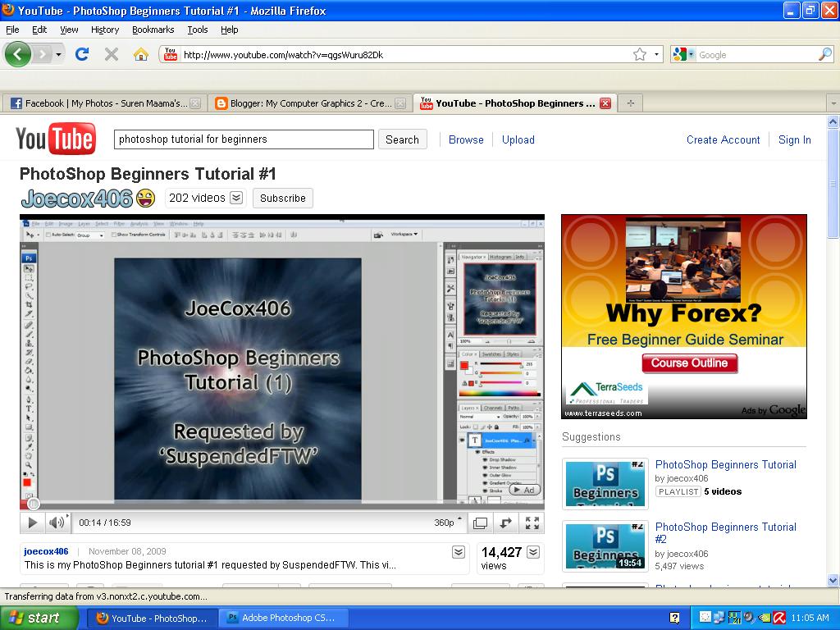This screenshot has width=840, height=630.
Task: Switch to the Facebook My Photos tab
Action: [104, 103]
